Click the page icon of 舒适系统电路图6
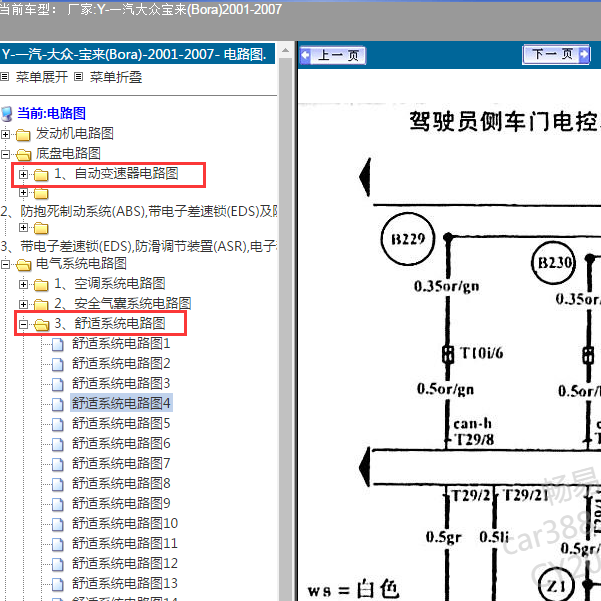This screenshot has width=601, height=601. [x=58, y=444]
